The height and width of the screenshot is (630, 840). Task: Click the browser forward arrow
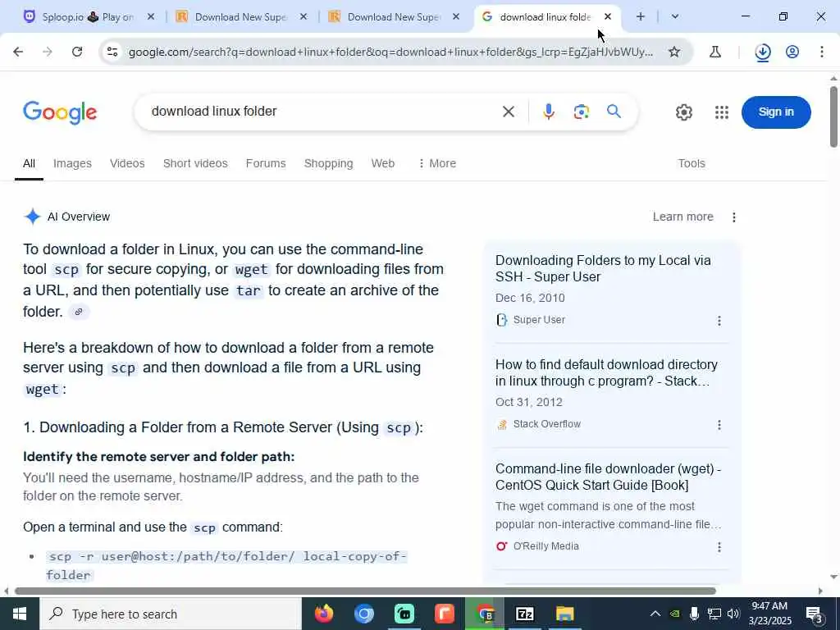48,52
